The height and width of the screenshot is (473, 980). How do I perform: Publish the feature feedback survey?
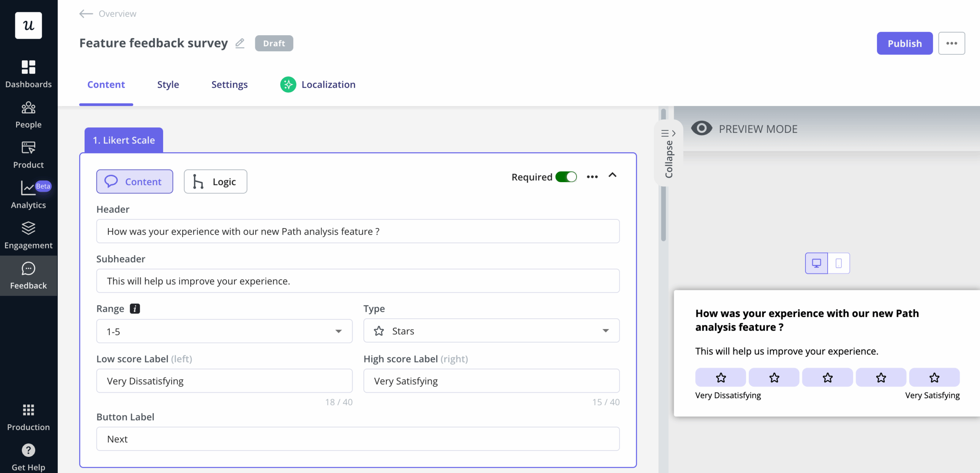(905, 43)
